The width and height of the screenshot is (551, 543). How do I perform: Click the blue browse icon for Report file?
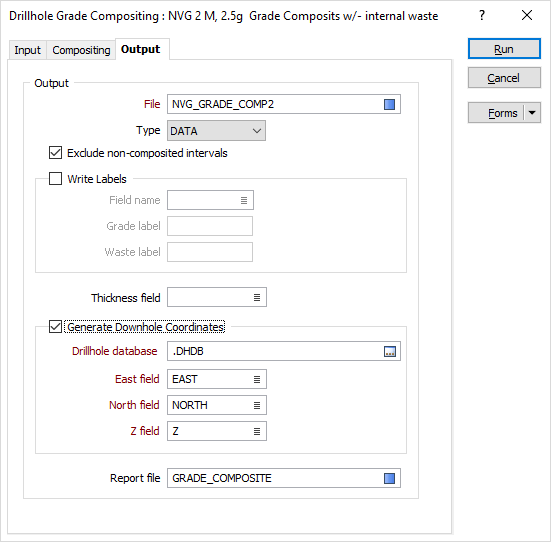389,478
